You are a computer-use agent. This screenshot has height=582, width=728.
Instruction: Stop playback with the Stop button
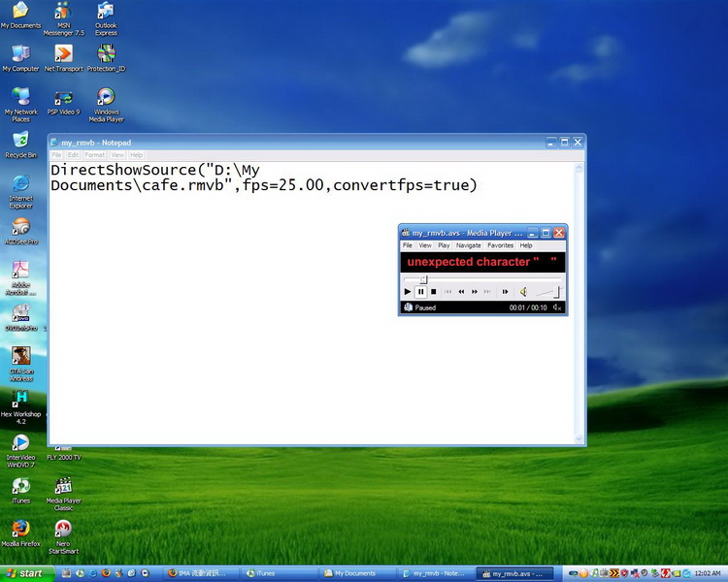pyautogui.click(x=434, y=292)
